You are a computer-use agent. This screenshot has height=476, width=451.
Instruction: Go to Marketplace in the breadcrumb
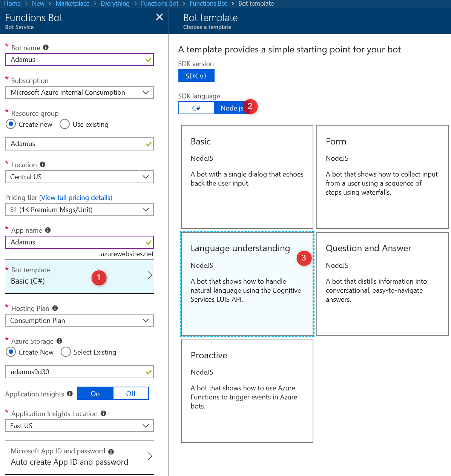pyautogui.click(x=72, y=4)
